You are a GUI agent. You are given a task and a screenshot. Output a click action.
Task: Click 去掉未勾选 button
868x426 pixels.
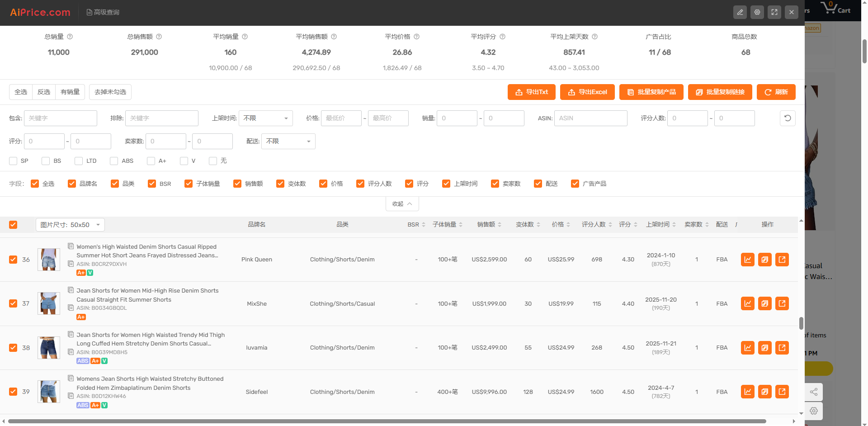pos(110,92)
